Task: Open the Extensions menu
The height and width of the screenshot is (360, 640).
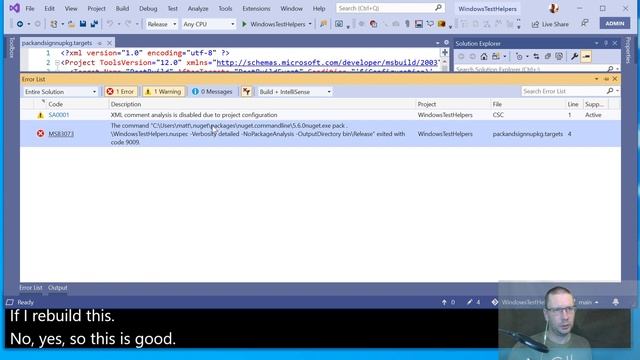Action: pos(256,8)
